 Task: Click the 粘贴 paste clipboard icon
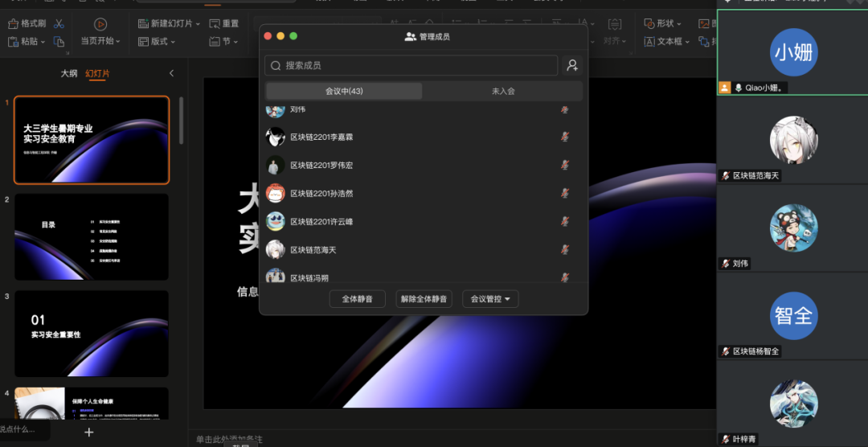(14, 42)
